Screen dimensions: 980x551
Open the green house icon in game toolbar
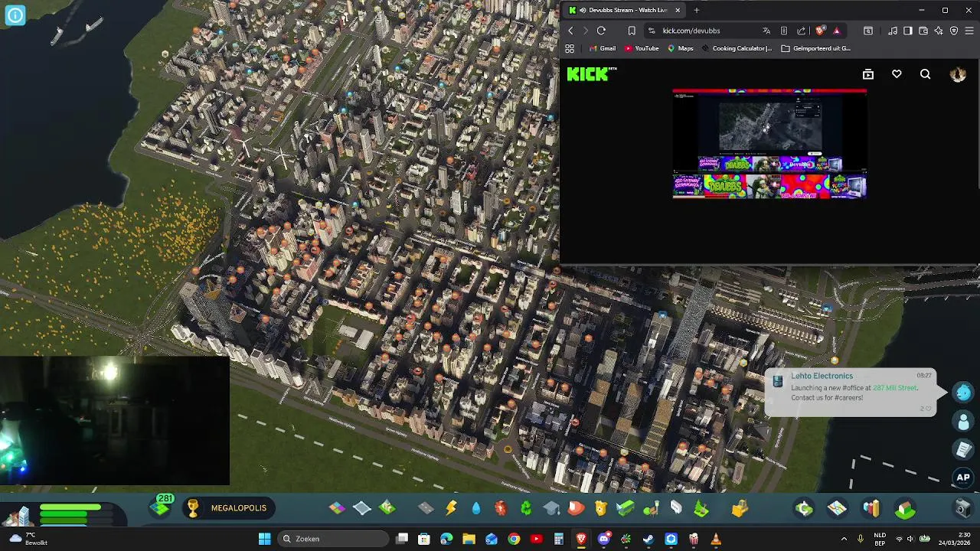(905, 508)
